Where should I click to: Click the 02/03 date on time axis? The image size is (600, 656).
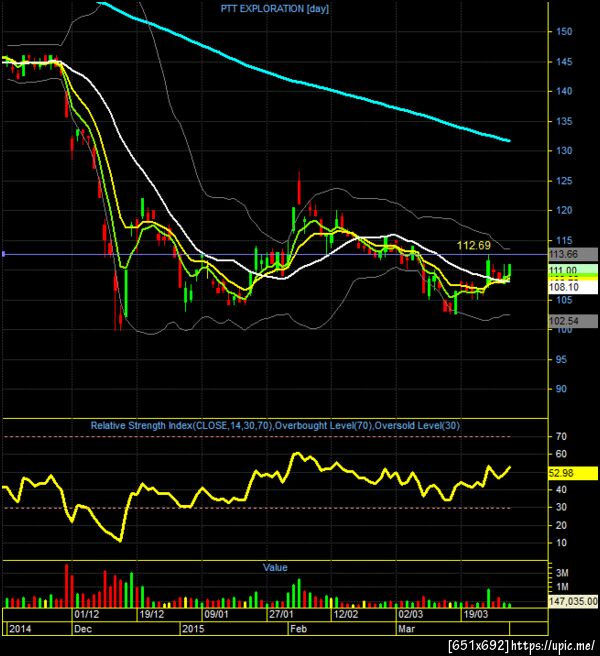tap(410, 614)
